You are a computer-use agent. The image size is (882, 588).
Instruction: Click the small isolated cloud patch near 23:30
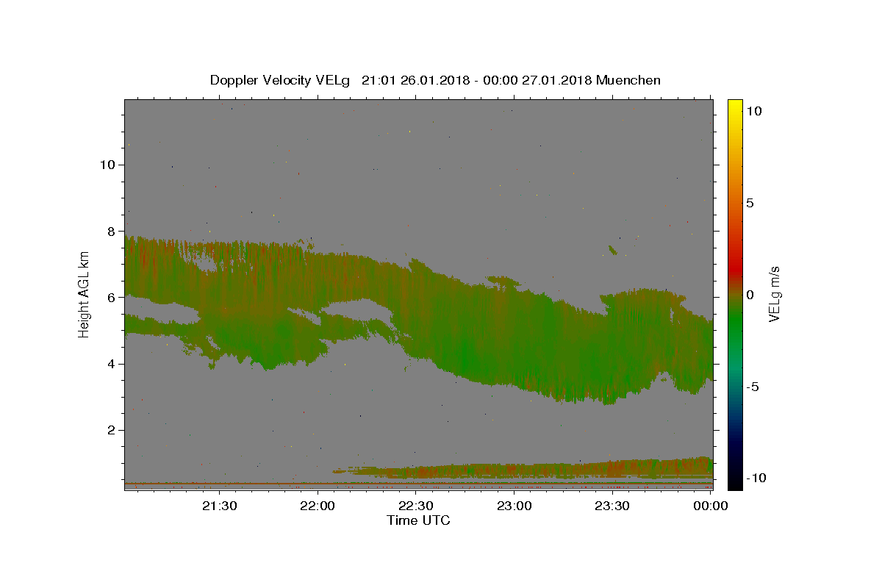point(613,250)
